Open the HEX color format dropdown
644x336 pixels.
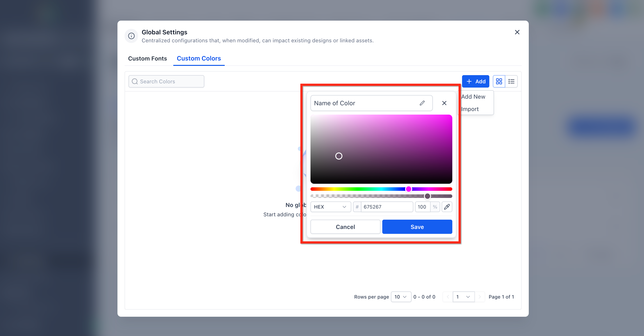(330, 207)
